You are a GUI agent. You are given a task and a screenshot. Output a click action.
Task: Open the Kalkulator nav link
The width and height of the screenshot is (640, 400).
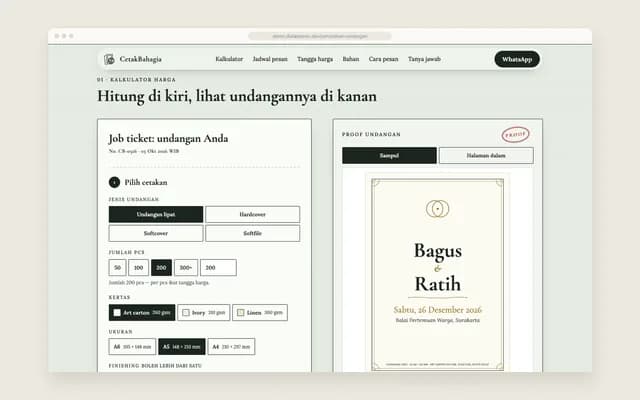(x=229, y=59)
